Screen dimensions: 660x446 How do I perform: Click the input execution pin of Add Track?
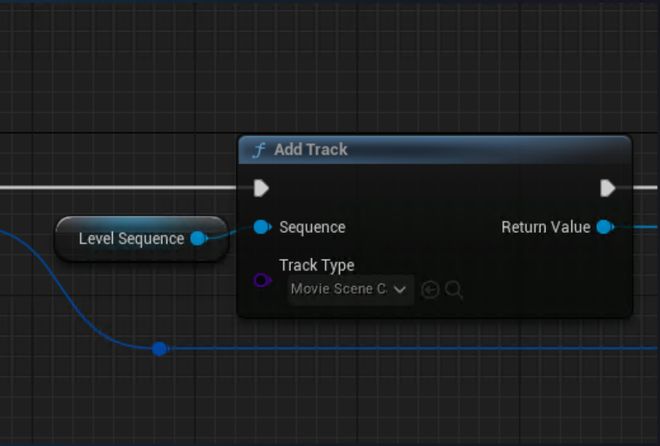click(261, 188)
